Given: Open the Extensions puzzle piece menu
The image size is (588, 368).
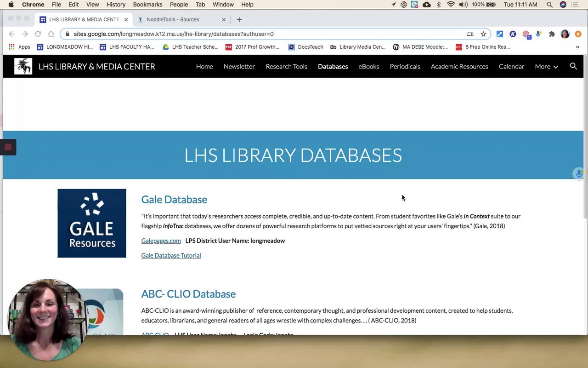Looking at the screenshot, I should coord(552,34).
